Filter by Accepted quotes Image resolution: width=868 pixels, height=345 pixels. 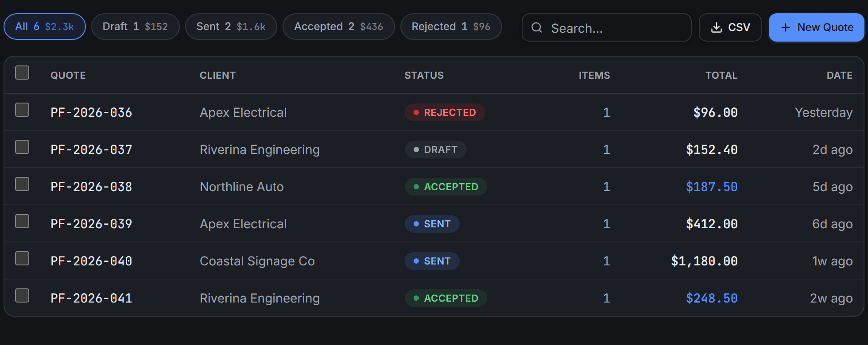pyautogui.click(x=339, y=27)
